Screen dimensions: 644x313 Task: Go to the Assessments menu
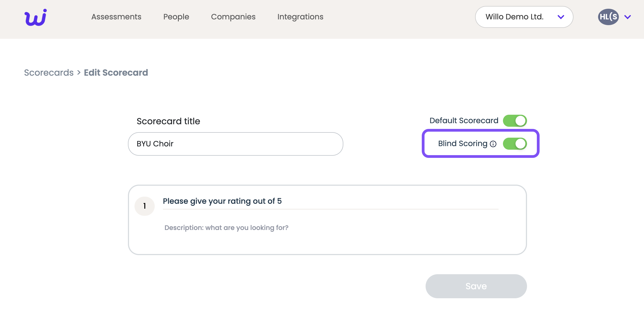116,17
